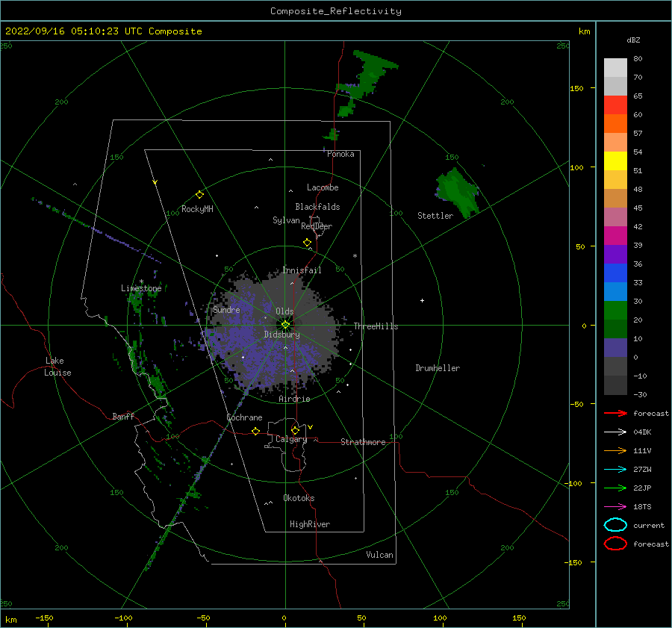Screen dimensions: 672x628
Task: Click the Banff city label
Action: coord(123,416)
